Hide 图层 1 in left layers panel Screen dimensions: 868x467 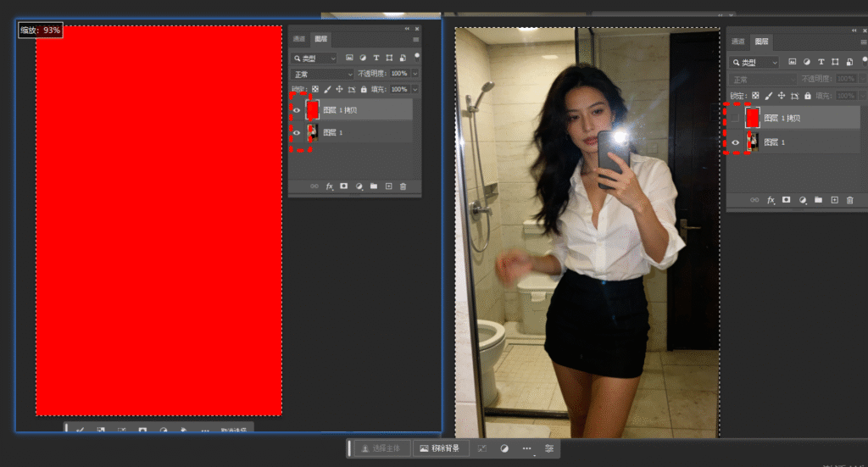pyautogui.click(x=297, y=132)
